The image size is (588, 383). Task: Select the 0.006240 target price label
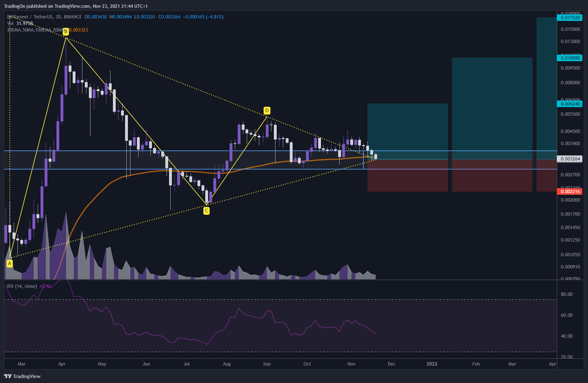pos(570,104)
